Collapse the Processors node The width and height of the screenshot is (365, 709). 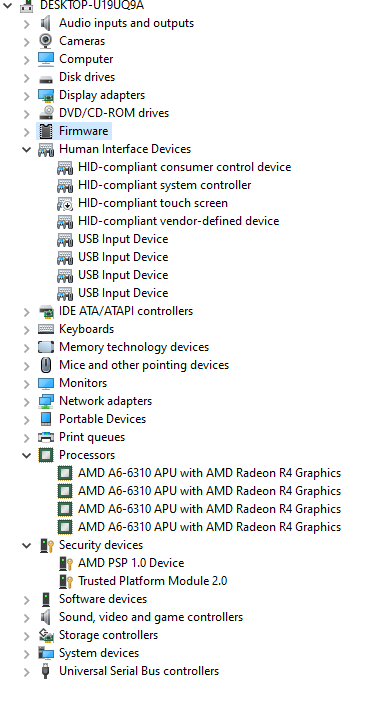coord(26,456)
